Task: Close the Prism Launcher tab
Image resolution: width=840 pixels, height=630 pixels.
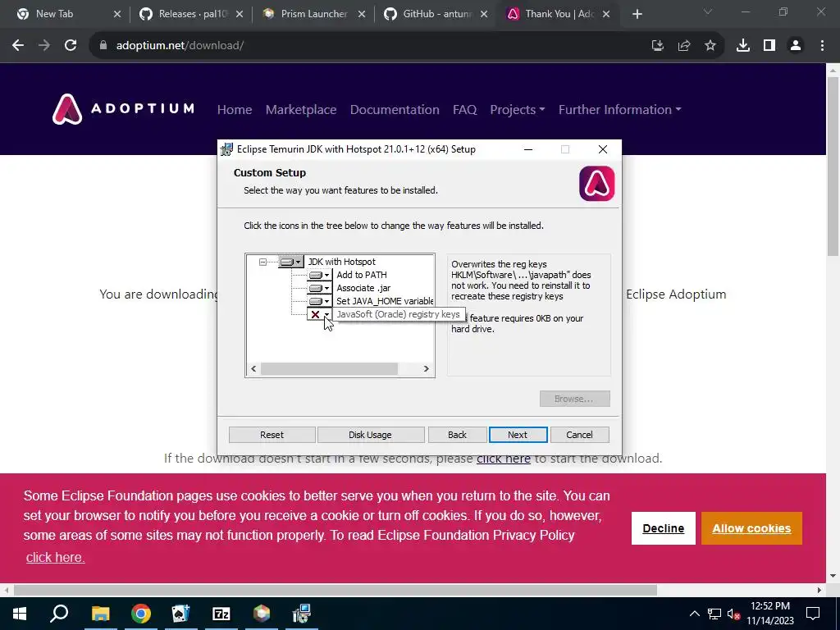Action: click(362, 15)
